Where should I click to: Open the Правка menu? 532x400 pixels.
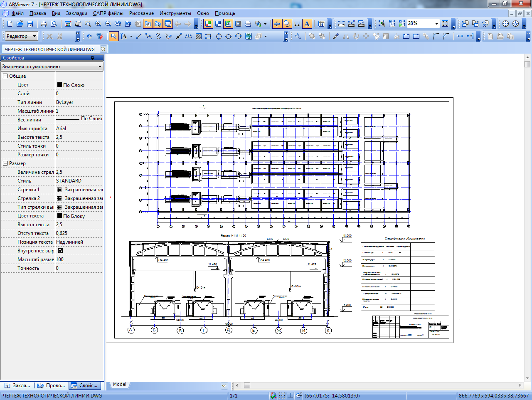tap(38, 13)
